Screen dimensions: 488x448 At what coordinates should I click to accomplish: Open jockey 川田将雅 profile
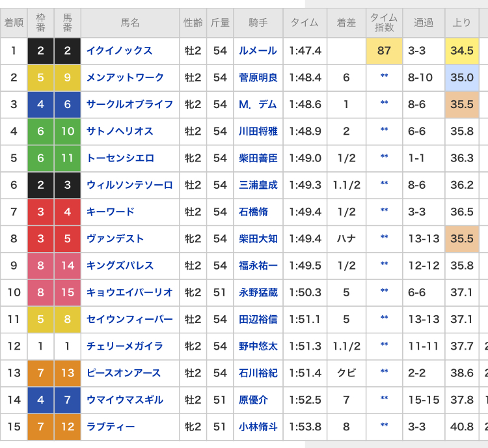258,131
